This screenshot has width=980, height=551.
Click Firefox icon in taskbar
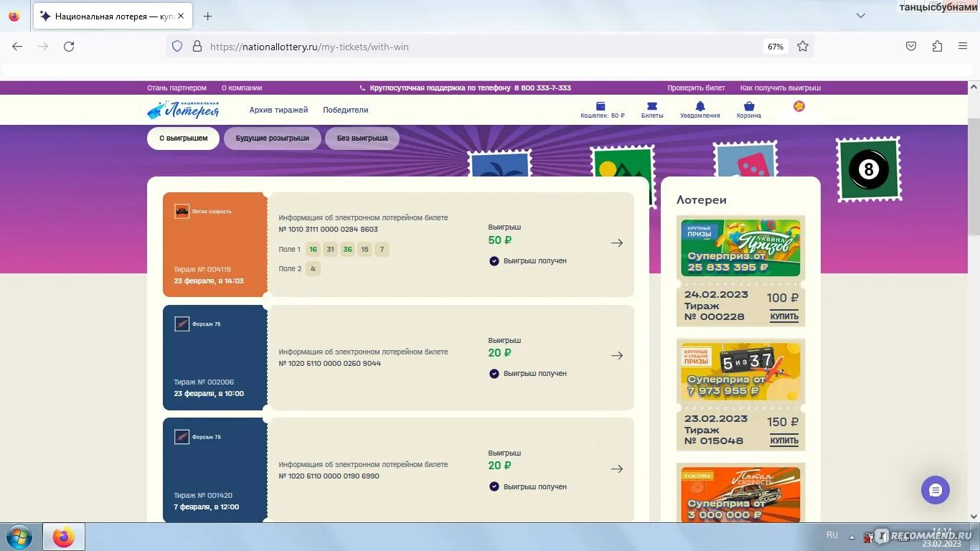pyautogui.click(x=64, y=537)
